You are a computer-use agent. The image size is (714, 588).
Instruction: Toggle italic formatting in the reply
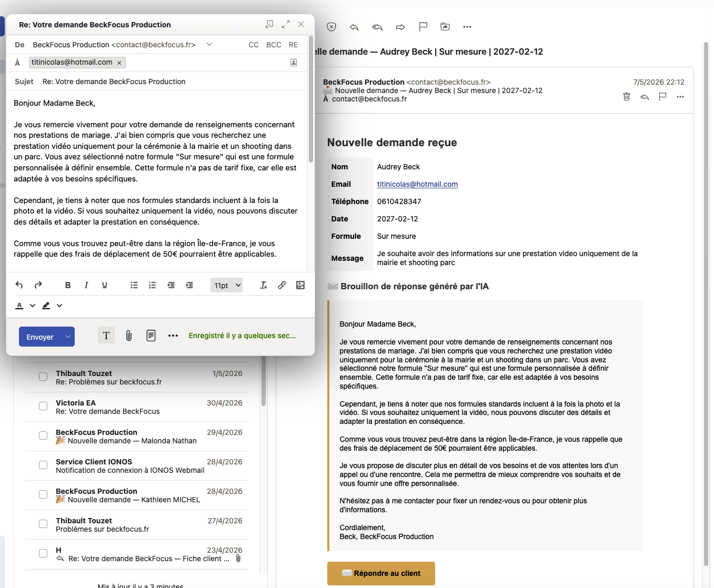coord(86,285)
